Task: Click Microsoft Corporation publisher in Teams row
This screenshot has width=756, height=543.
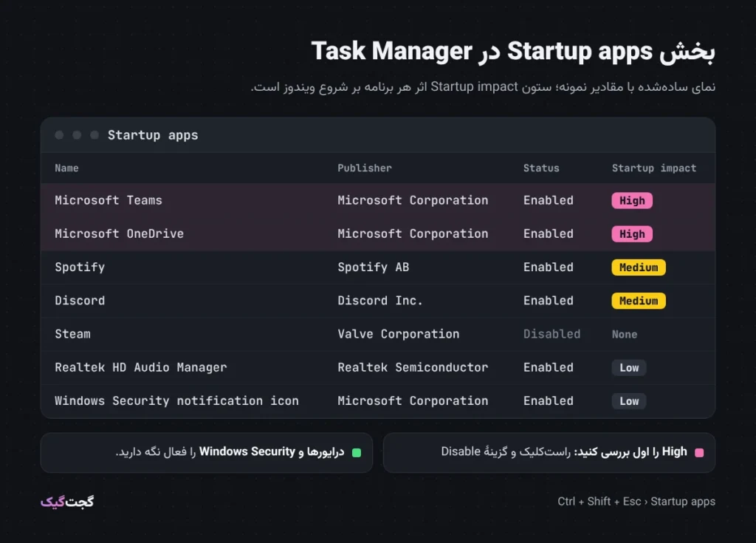Action: coord(413,200)
